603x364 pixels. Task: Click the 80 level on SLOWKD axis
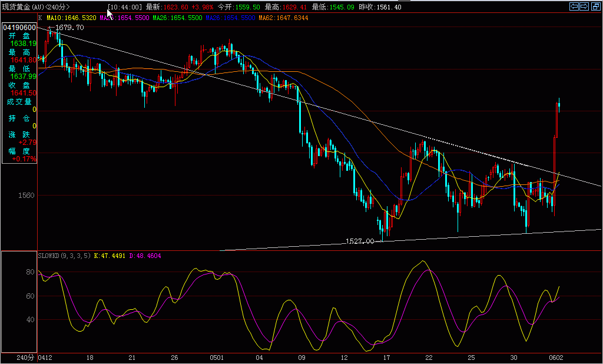(x=30, y=272)
